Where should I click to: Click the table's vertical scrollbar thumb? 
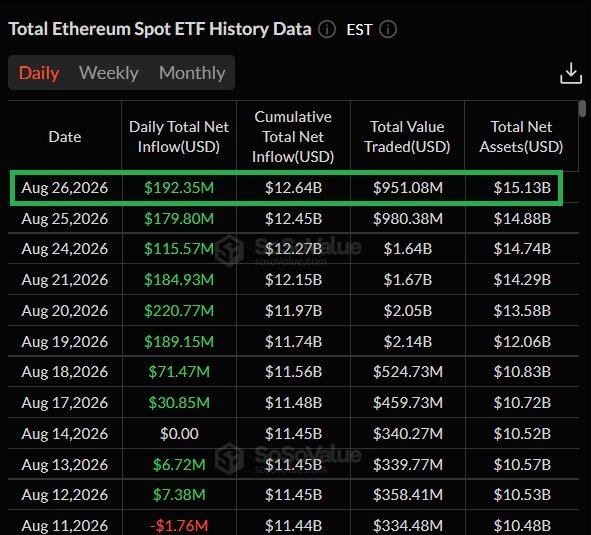(x=583, y=109)
